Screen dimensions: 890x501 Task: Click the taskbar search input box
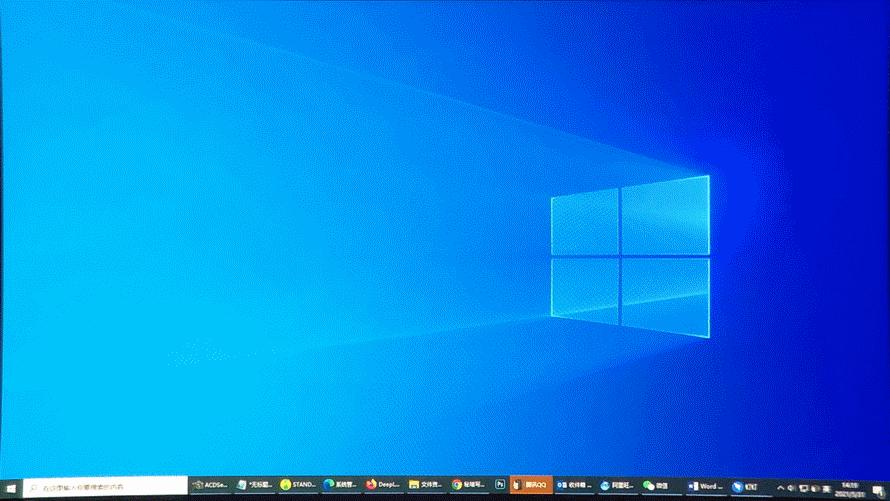click(x=106, y=487)
